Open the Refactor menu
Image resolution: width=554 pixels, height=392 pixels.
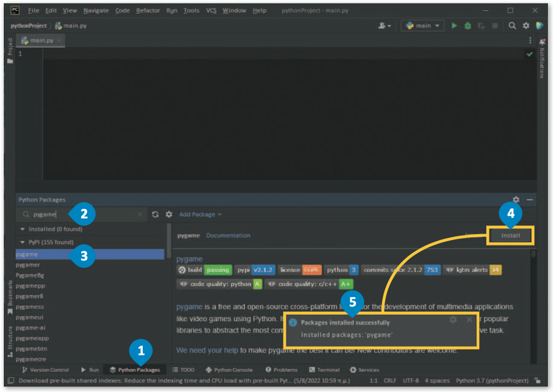148,10
